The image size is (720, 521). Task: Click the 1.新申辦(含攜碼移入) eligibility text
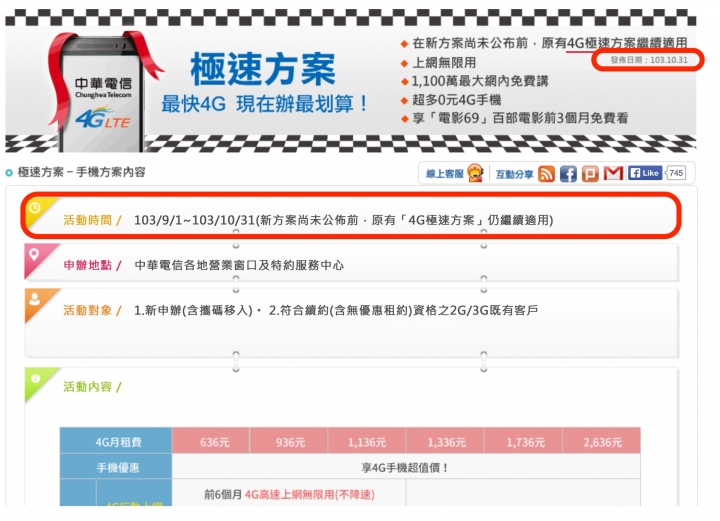[x=193, y=311]
